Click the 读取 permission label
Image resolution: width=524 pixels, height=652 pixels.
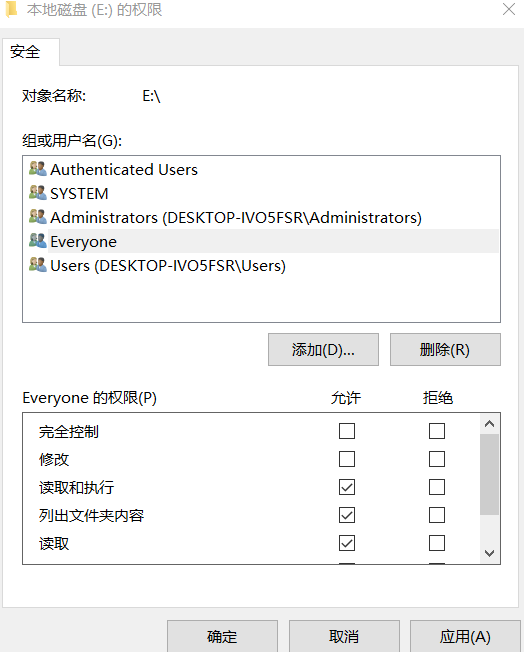54,543
